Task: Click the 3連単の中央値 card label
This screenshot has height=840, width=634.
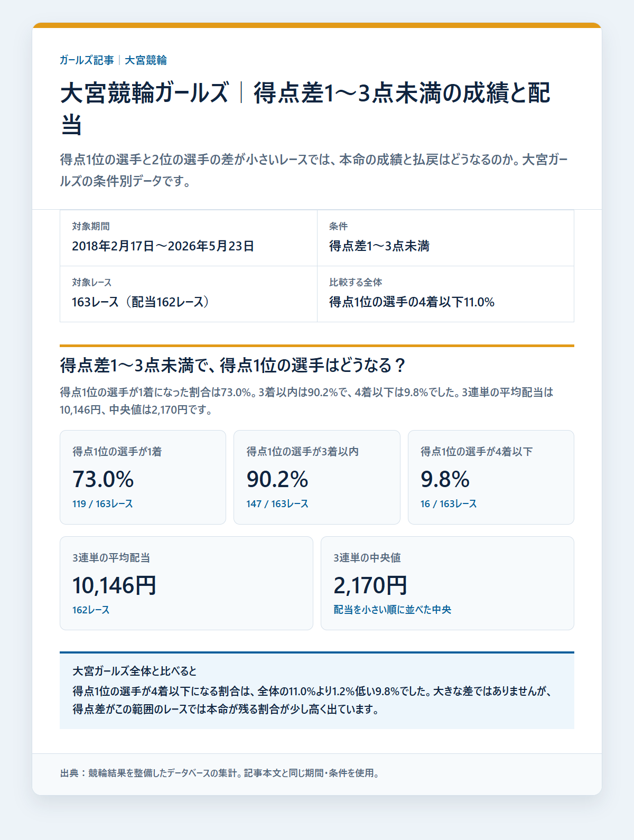Action: point(367,557)
